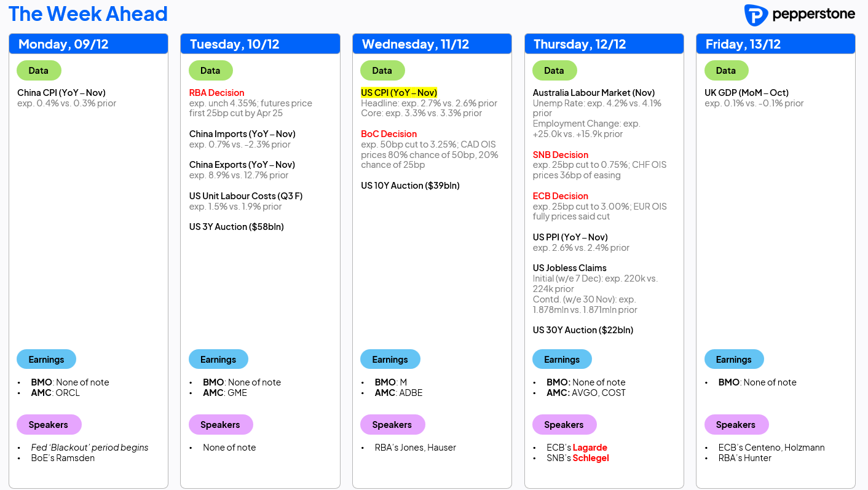
Task: Select the Wednesday, 11/12 header
Action: pos(432,44)
